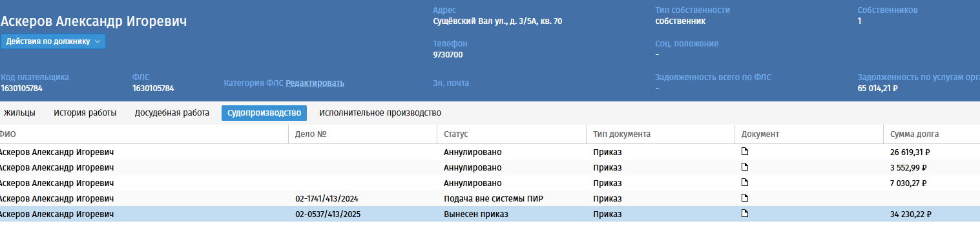The width and height of the screenshot is (980, 250).
Task: Switch to the 'Жильцы' tab
Action: tap(19, 113)
